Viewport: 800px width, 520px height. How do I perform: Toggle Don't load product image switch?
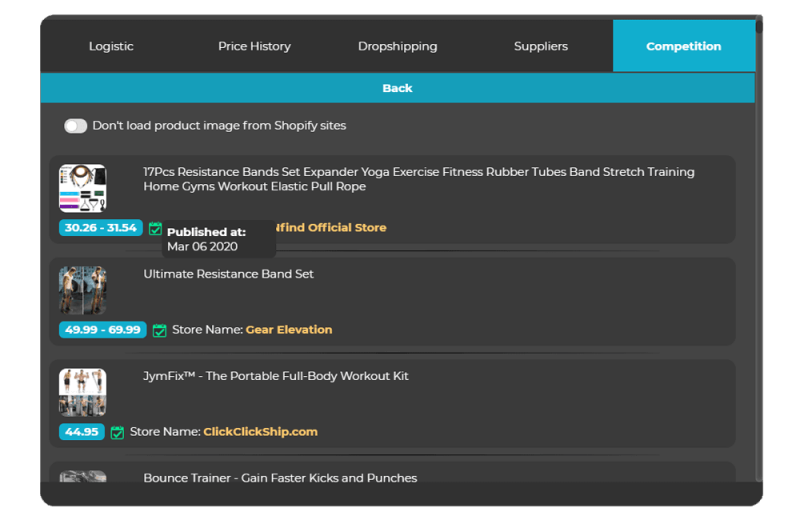tap(76, 126)
